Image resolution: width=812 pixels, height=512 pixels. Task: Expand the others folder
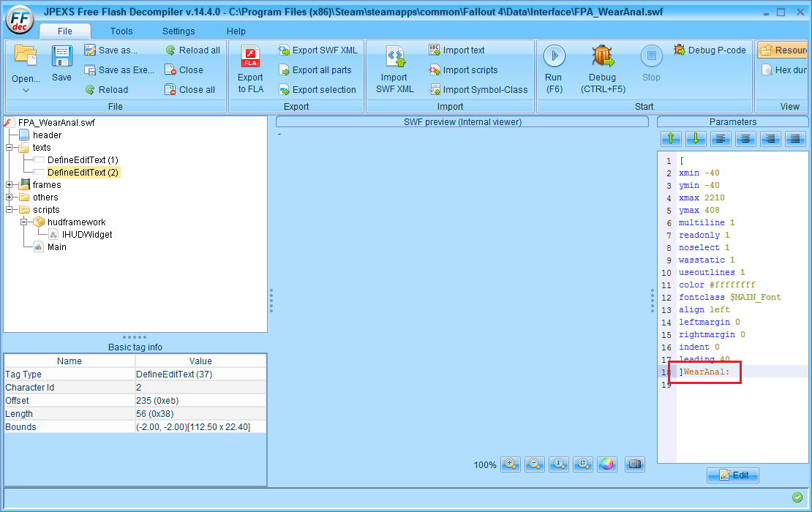[x=10, y=197]
